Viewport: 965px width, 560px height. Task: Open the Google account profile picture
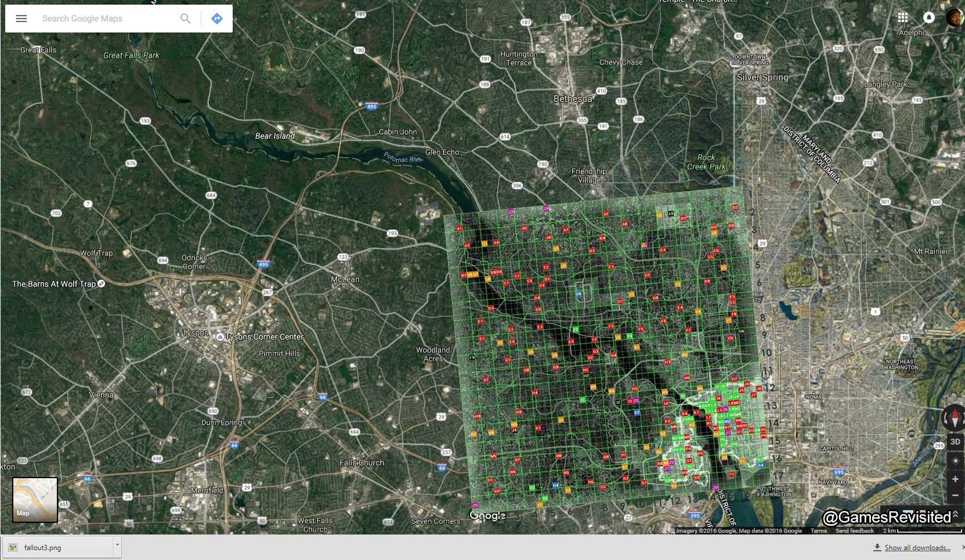[954, 17]
